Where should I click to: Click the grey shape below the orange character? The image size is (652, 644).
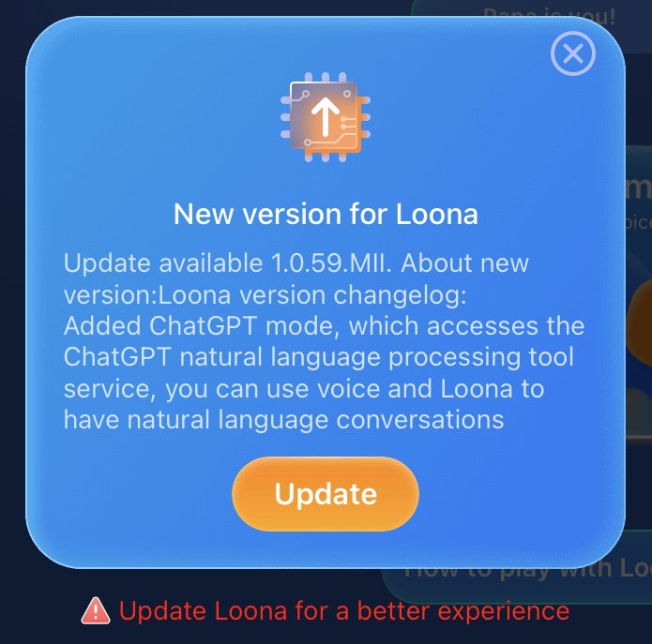click(x=639, y=412)
